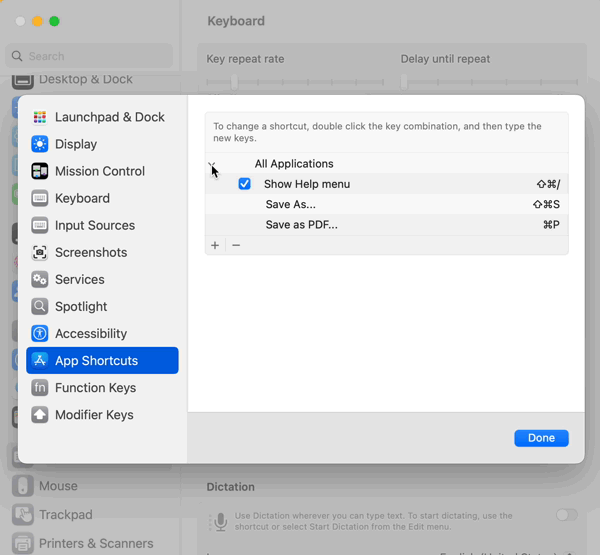Viewport: 600px width, 555px height.
Task: Click the Services gear icon
Action: (40, 279)
